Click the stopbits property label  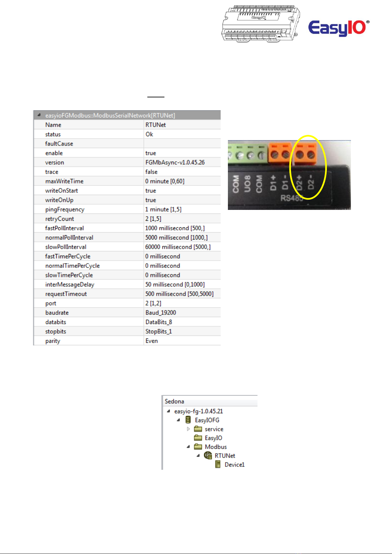coord(56,332)
